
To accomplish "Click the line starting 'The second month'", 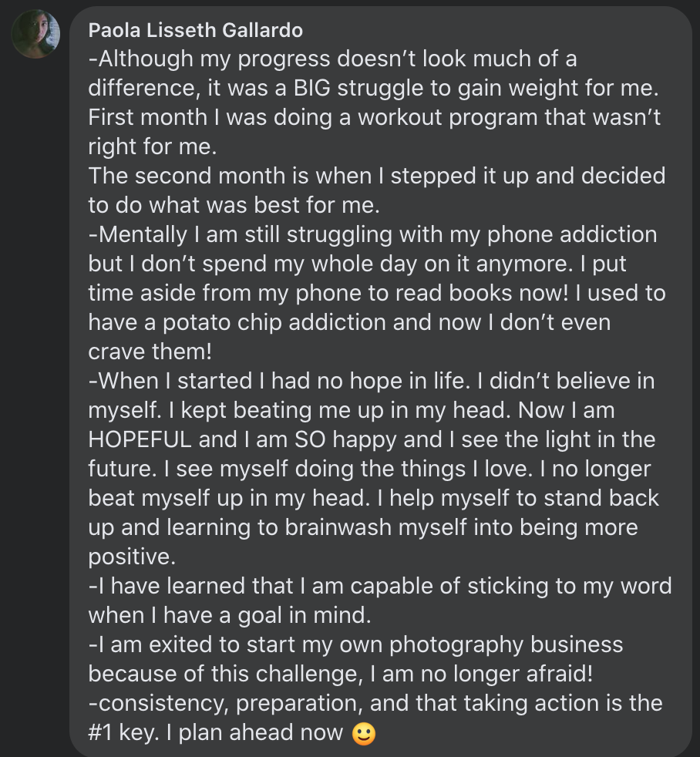I will pyautogui.click(x=377, y=176).
